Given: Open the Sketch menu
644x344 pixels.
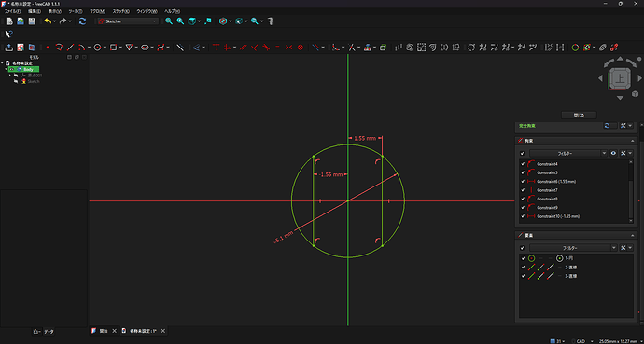Looking at the screenshot, I should coord(120,11).
